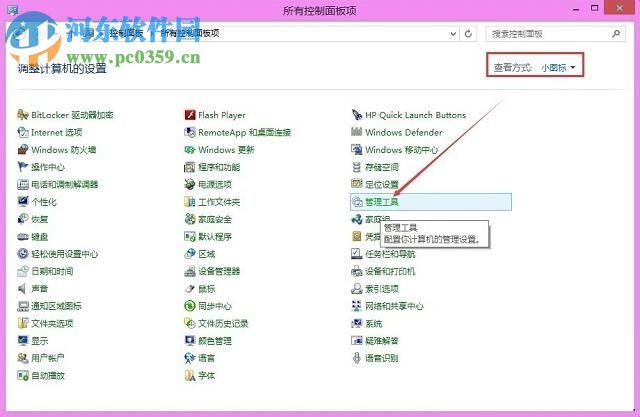Open the Windows Defender icon
640x417 pixels.
(357, 132)
